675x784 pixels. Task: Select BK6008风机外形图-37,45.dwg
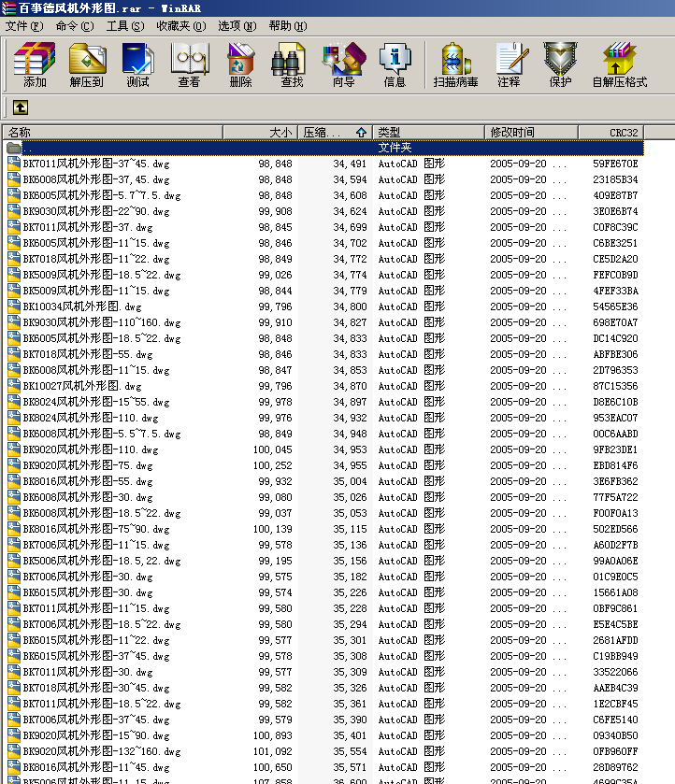pos(96,179)
